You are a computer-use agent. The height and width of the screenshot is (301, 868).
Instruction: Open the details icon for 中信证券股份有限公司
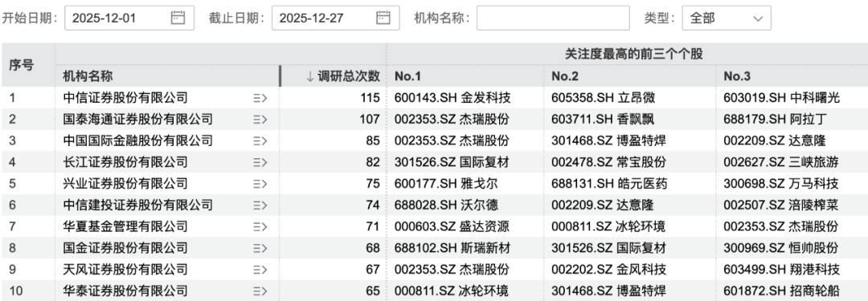point(260,98)
